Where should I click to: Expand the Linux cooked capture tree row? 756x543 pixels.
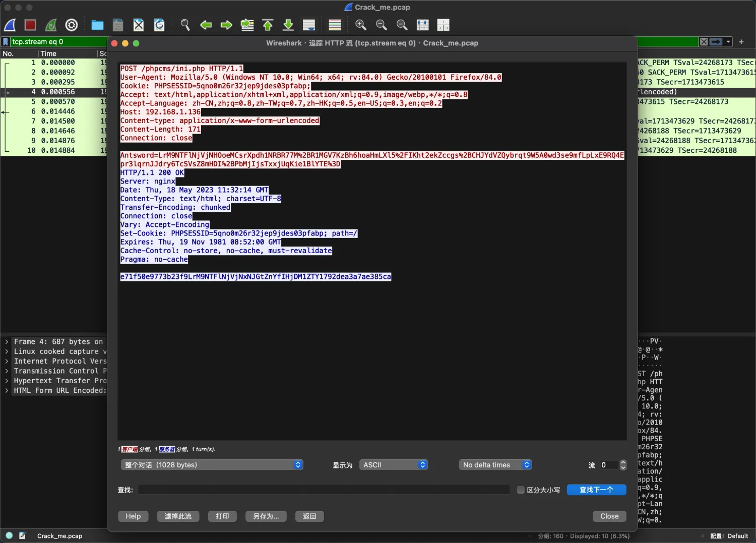(x=7, y=351)
